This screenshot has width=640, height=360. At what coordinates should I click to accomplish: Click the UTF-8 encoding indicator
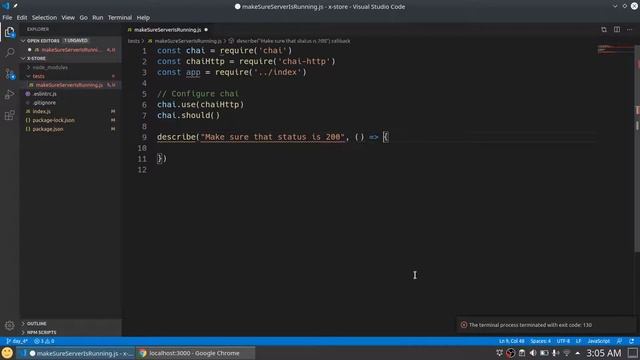pyautogui.click(x=563, y=341)
